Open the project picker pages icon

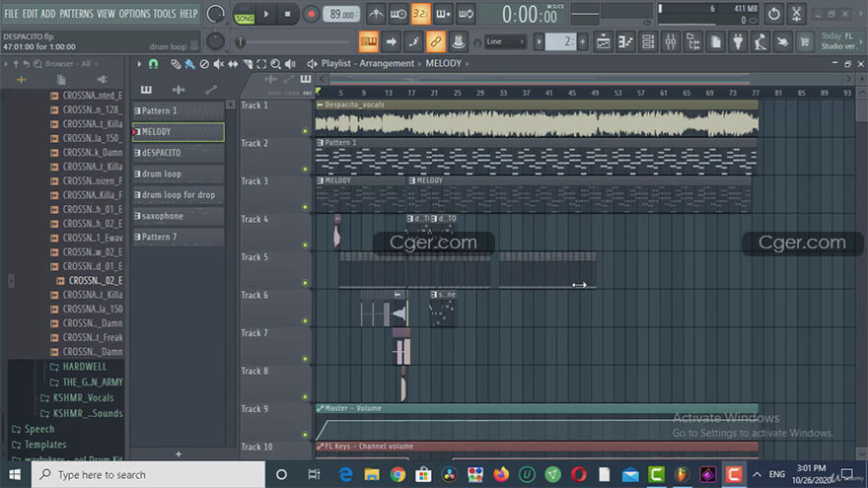[x=716, y=41]
